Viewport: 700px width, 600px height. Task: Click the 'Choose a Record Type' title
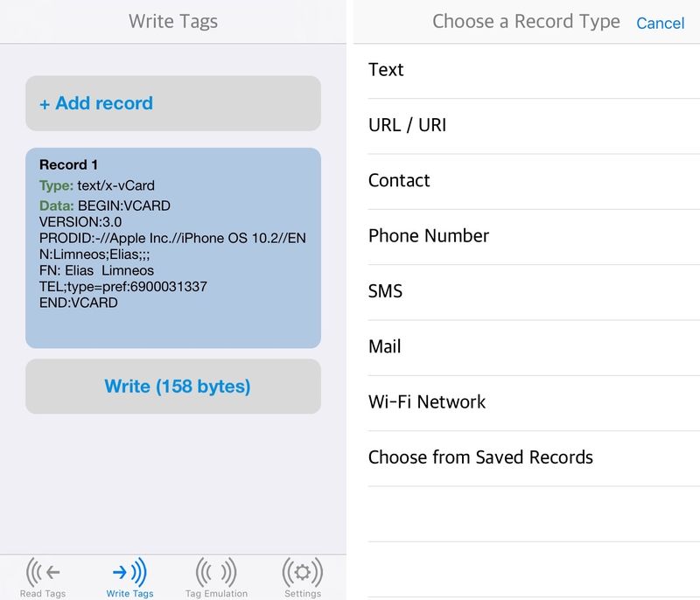pos(527,22)
